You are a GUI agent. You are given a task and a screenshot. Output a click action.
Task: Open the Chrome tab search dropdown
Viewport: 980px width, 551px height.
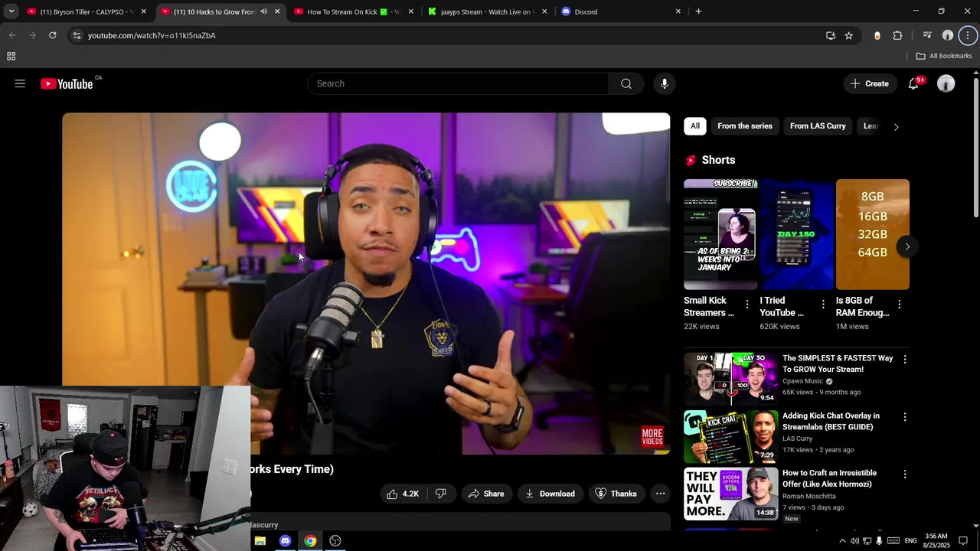pyautogui.click(x=11, y=11)
